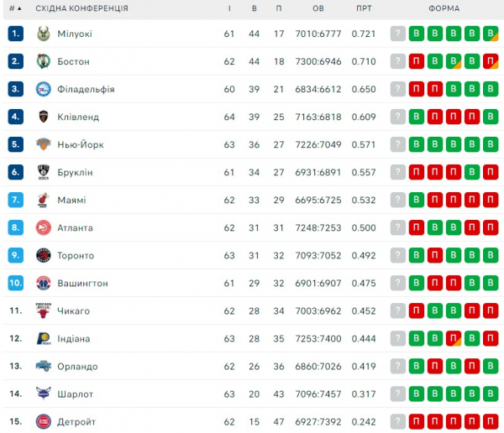Click the Miami Heat logo icon
The height and width of the screenshot is (433, 504).
[x=44, y=200]
